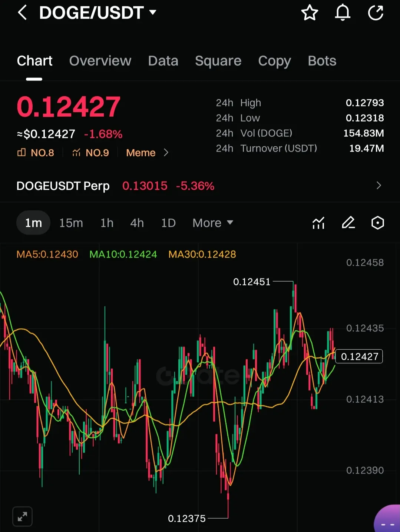
Task: Add pair to favorites with star icon
Action: click(310, 13)
